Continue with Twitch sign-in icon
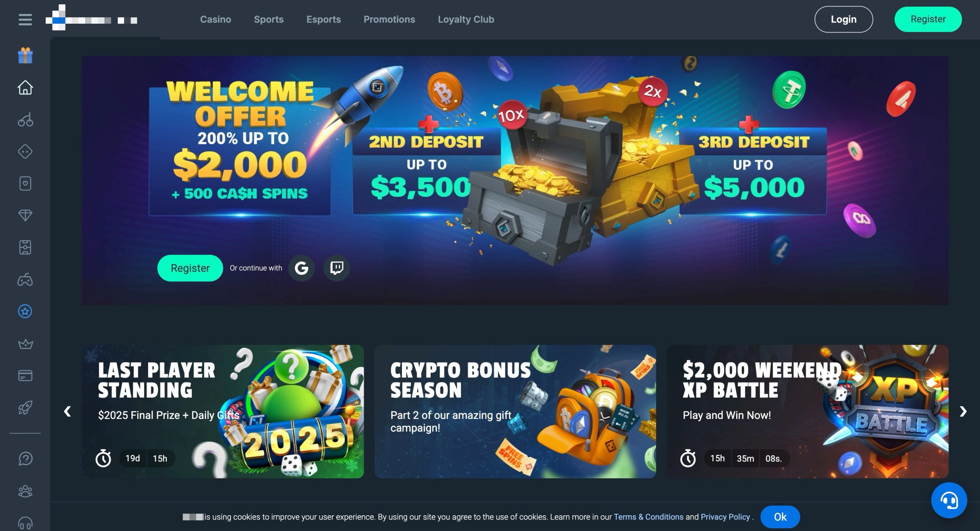 click(336, 268)
